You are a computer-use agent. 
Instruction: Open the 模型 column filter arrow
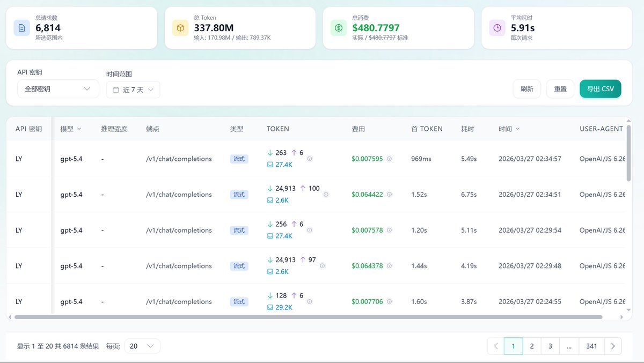[79, 129]
